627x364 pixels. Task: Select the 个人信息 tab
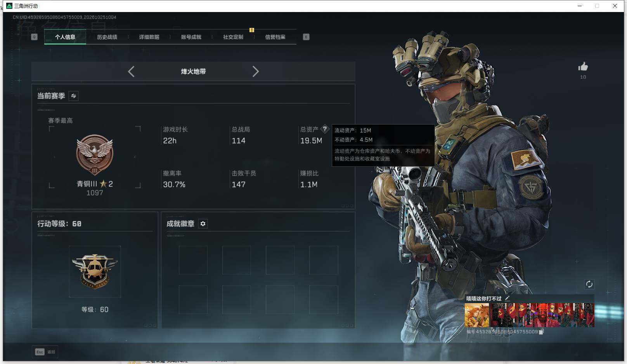click(x=65, y=37)
